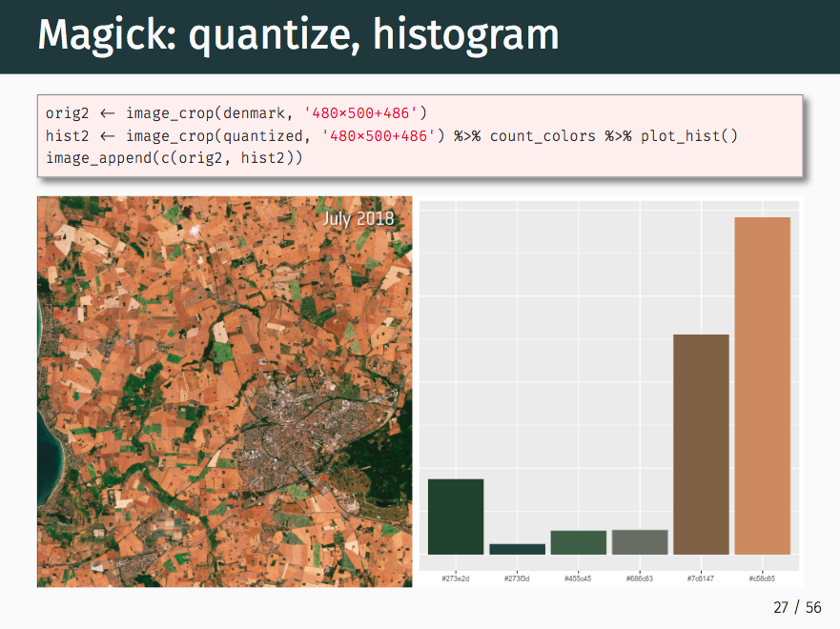Select the #455c45 green histogram bar
This screenshot has width=840, height=629.
point(579,543)
